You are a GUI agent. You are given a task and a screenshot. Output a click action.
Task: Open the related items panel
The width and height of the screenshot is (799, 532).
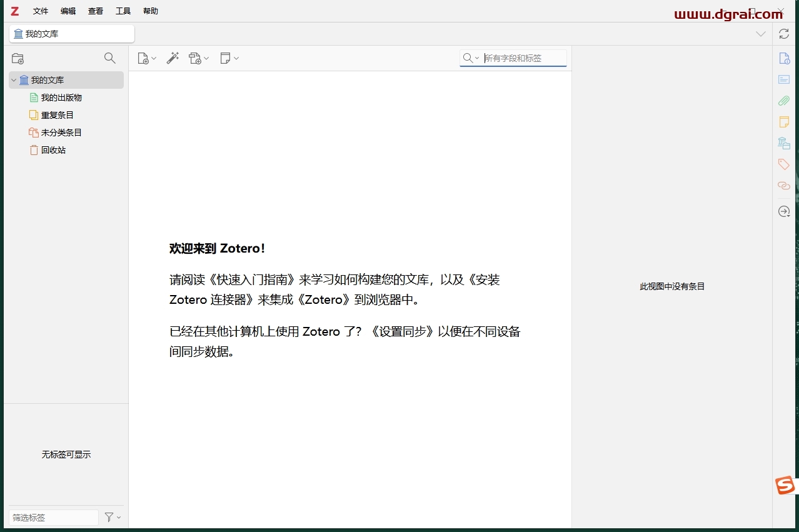784,185
